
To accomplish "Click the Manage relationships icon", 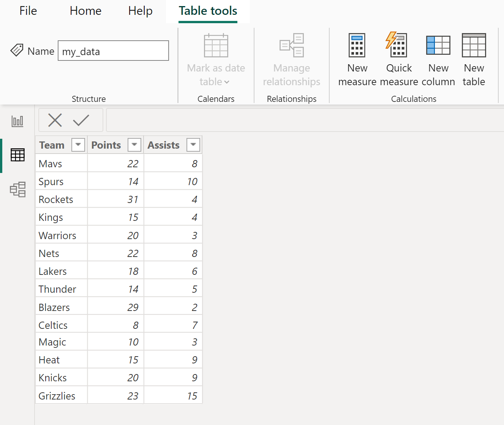I will click(292, 45).
